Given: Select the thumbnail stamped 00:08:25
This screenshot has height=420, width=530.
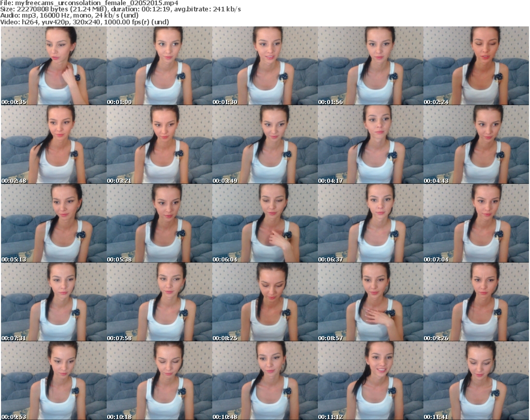Looking at the screenshot, I should tap(264, 302).
